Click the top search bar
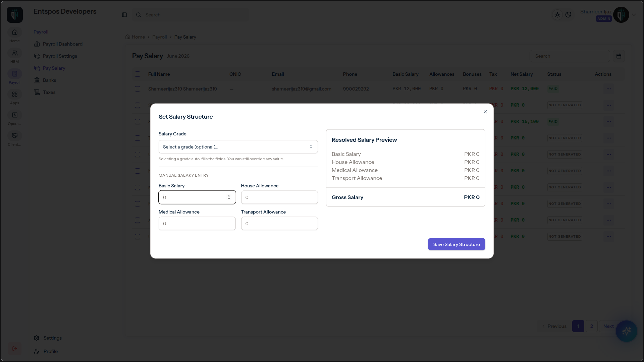 [191, 15]
